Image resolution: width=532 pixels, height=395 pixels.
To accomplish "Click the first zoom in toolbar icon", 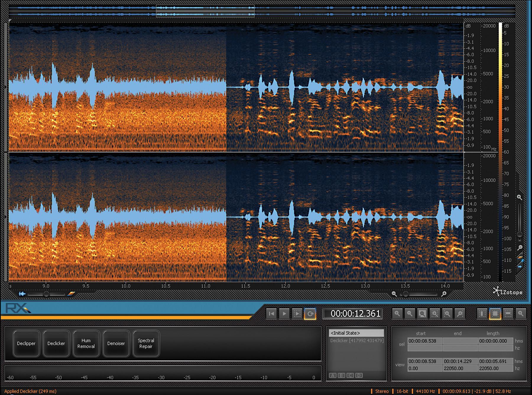I will click(397, 314).
